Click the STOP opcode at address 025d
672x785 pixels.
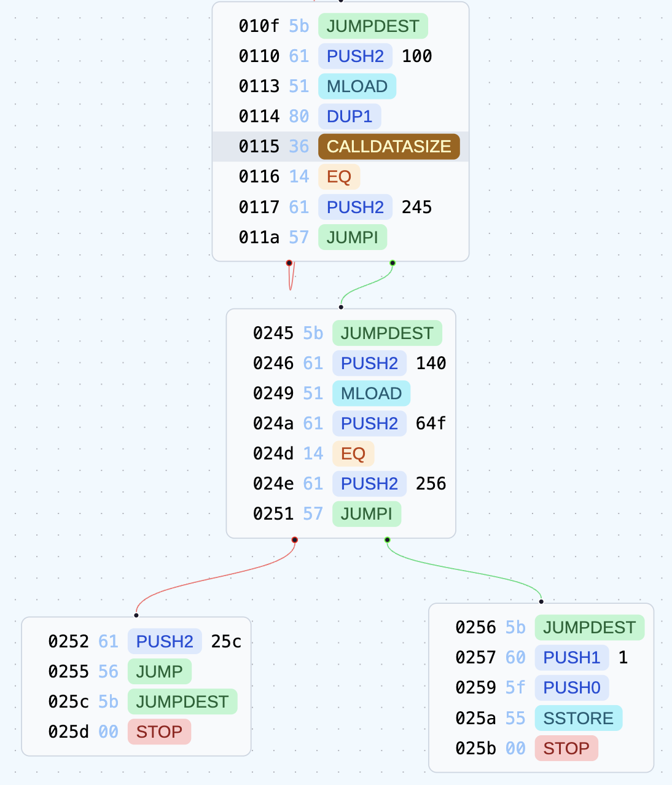tap(159, 732)
